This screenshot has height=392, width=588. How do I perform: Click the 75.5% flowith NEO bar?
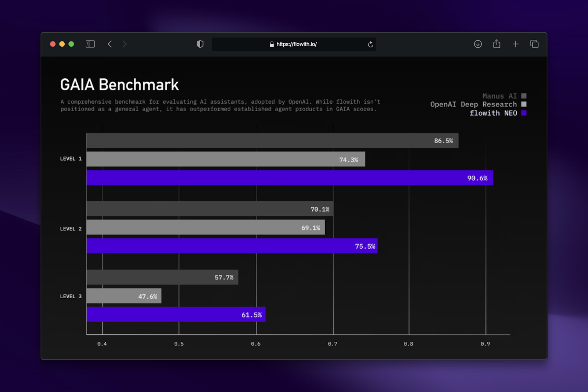tap(232, 246)
